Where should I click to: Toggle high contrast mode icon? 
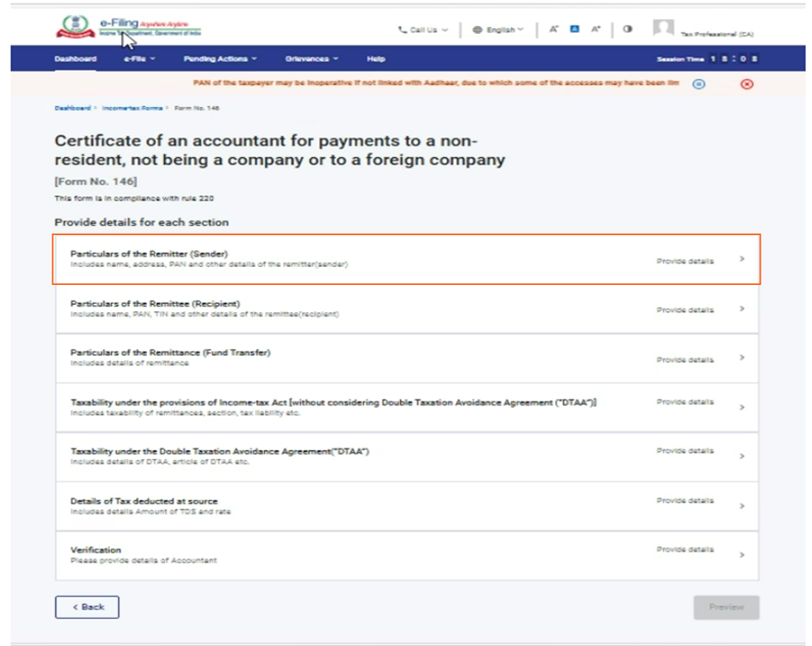click(x=628, y=30)
